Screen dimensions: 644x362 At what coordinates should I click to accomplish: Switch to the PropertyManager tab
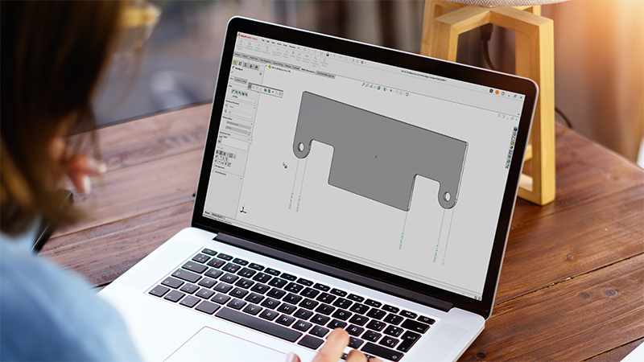pyautogui.click(x=240, y=64)
